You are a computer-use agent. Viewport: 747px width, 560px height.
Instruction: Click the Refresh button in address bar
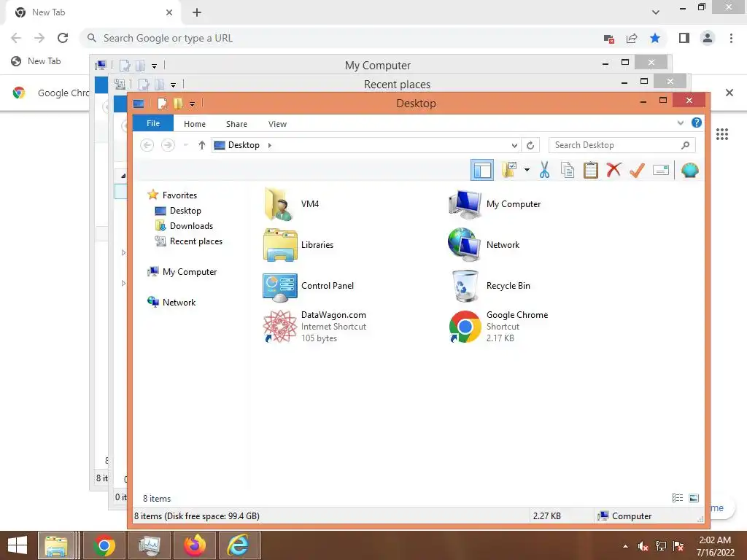[530, 145]
